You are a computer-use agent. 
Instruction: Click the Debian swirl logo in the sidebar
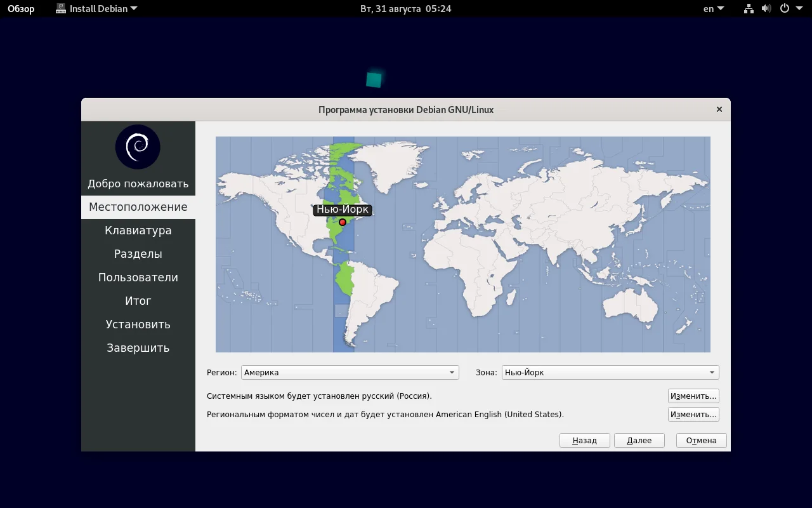138,147
